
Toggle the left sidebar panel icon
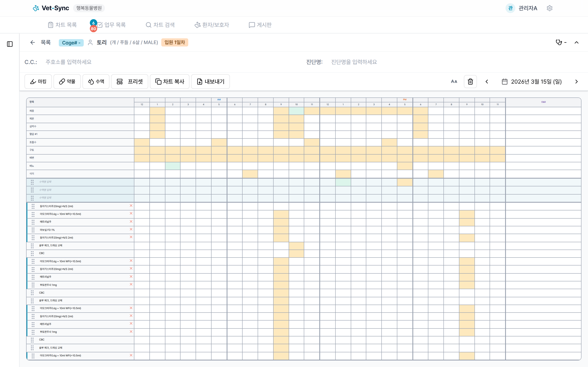pos(10,44)
